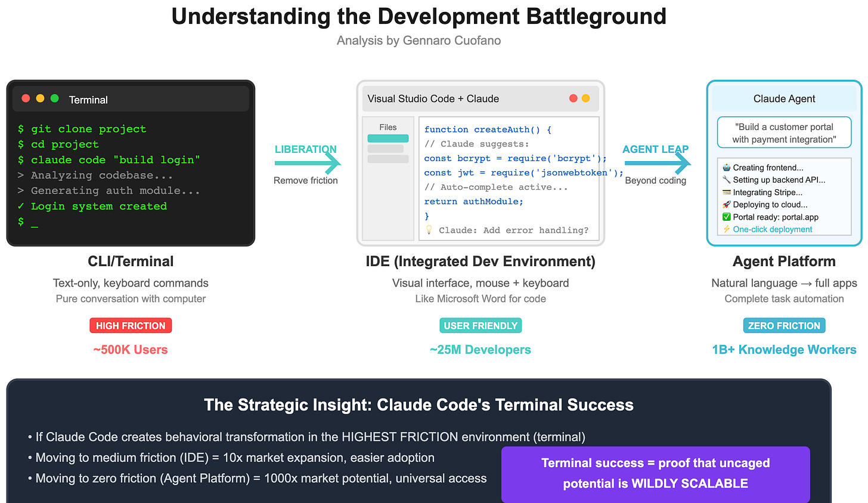Click the '$ git clone project' line
868x503 pixels.
click(82, 129)
